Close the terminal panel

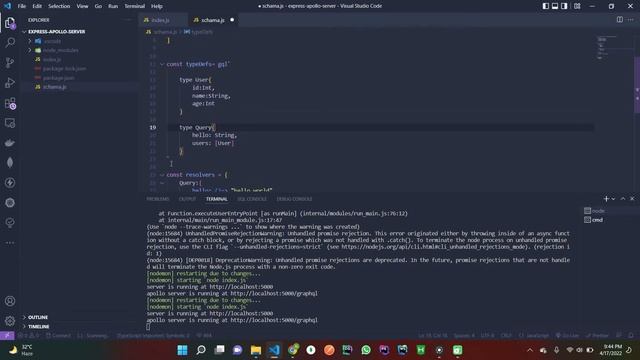click(632, 199)
